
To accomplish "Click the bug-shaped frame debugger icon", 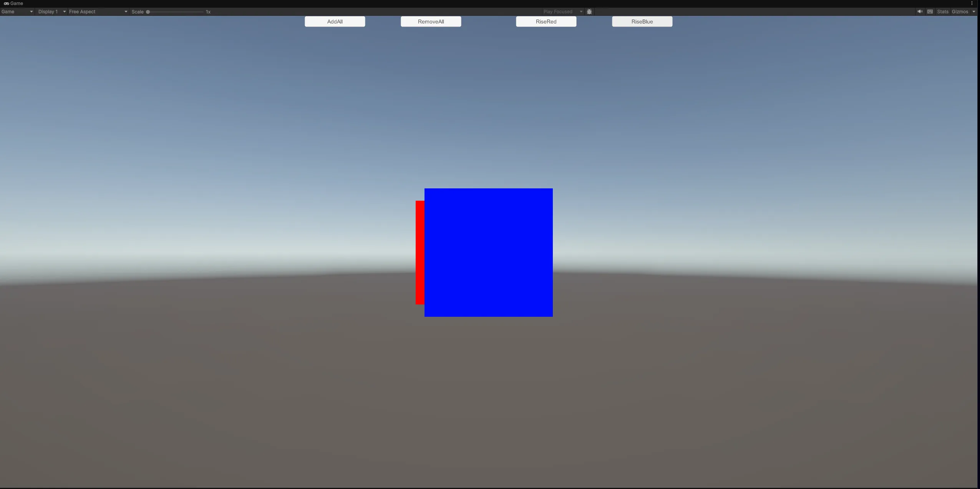I will [589, 12].
